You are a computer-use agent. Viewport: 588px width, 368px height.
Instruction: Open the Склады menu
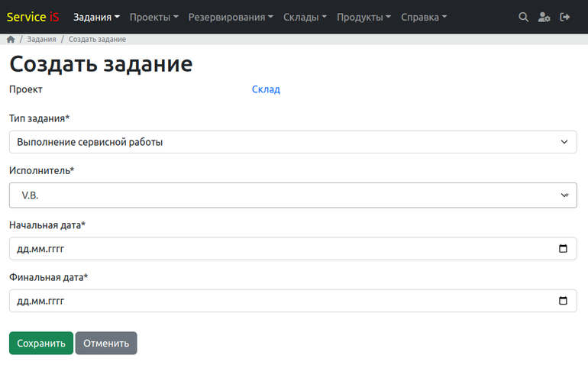pos(305,18)
